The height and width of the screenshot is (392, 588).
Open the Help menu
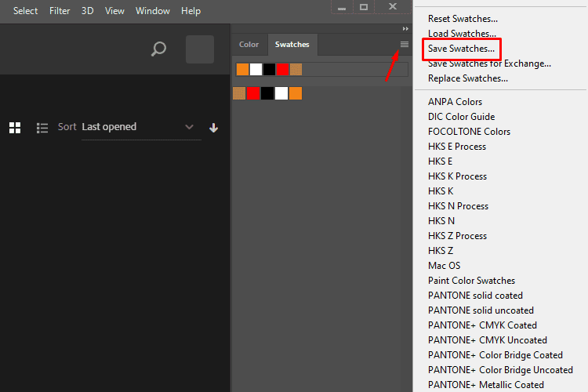[x=191, y=11]
